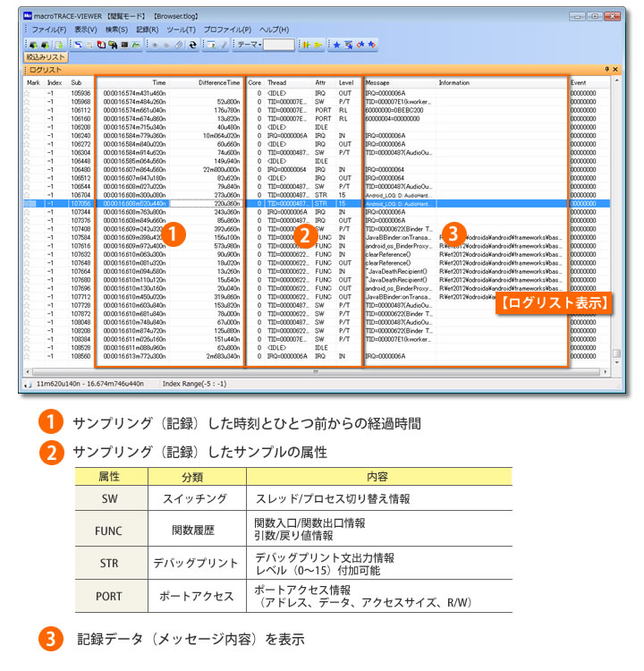644x671 pixels.
Task: Click the greyed-out paperclip toolbar icon
Action: 179,45
